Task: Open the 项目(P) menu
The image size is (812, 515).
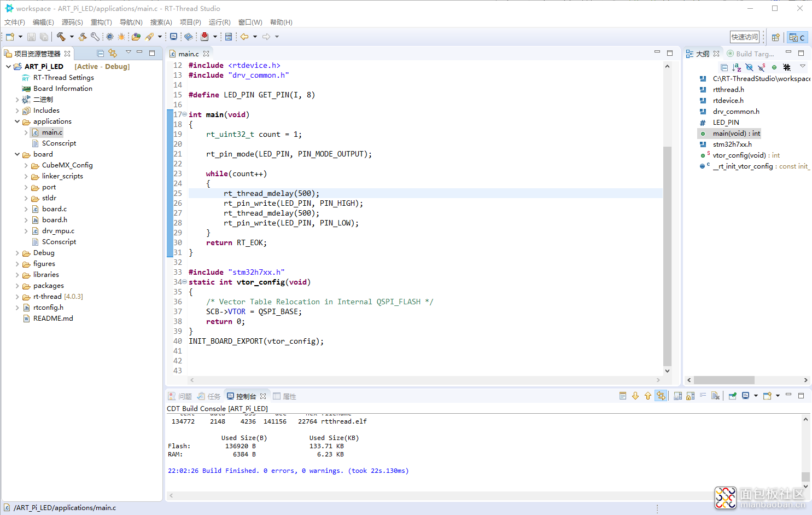Action: (190, 22)
